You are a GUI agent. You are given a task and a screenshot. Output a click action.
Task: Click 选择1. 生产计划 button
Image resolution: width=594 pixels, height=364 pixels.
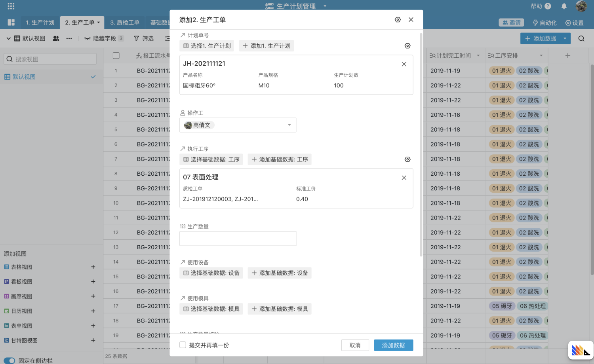click(207, 46)
